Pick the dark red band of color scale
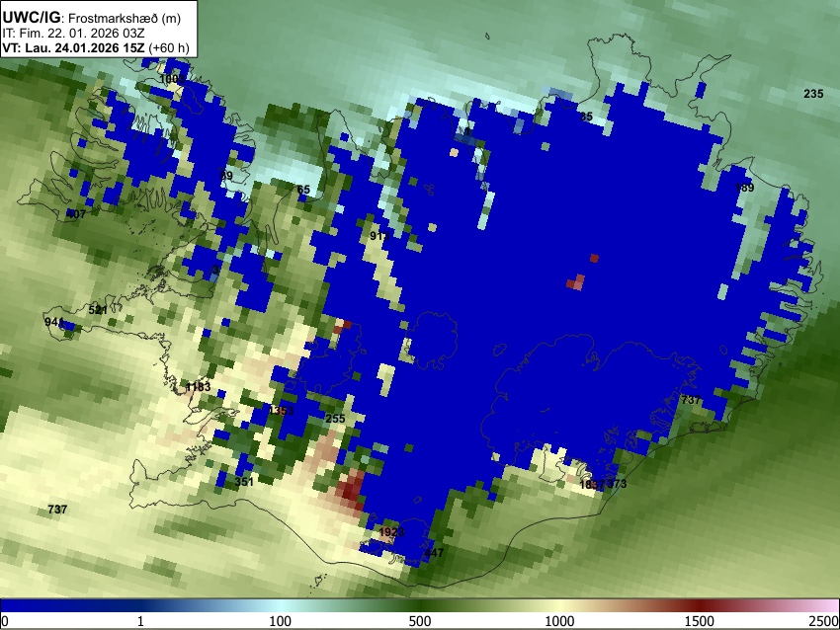Image resolution: width=840 pixels, height=630 pixels. pyautogui.click(x=700, y=606)
